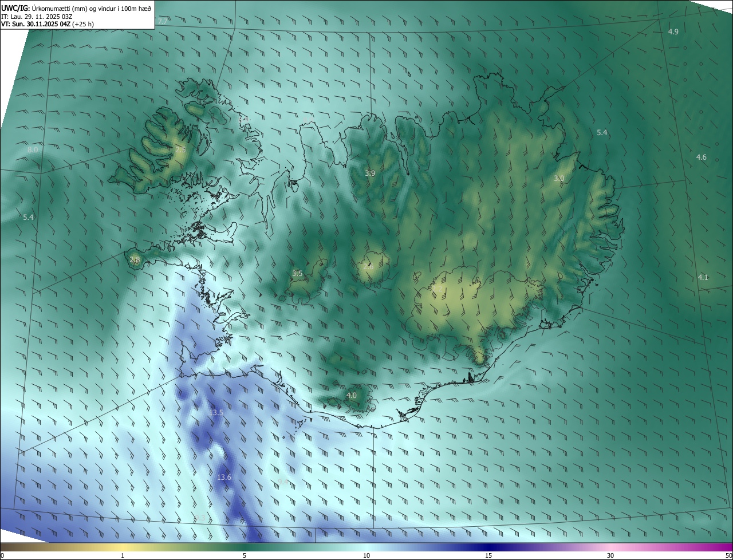Click the 5.4 value off the west coast

pos(28,217)
